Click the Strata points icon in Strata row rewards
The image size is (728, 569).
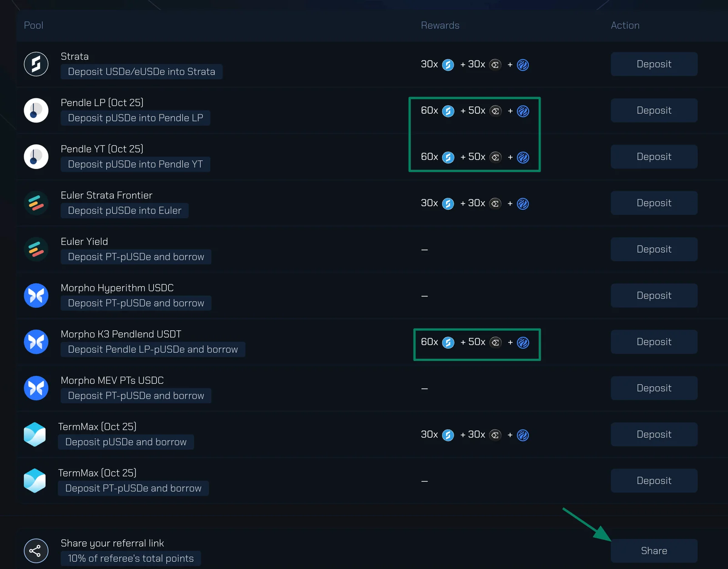pos(448,65)
